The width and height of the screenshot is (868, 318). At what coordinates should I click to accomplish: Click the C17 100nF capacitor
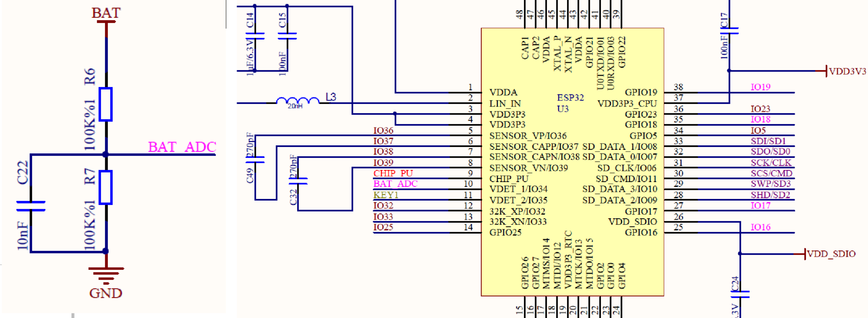[729, 31]
